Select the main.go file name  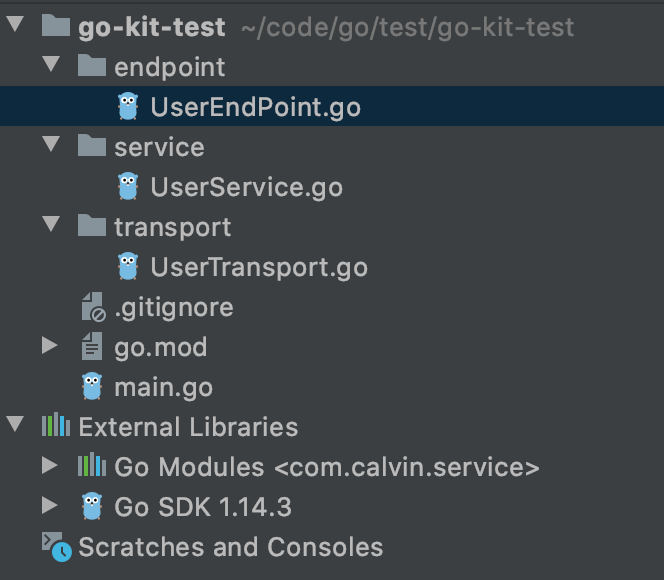click(x=163, y=387)
